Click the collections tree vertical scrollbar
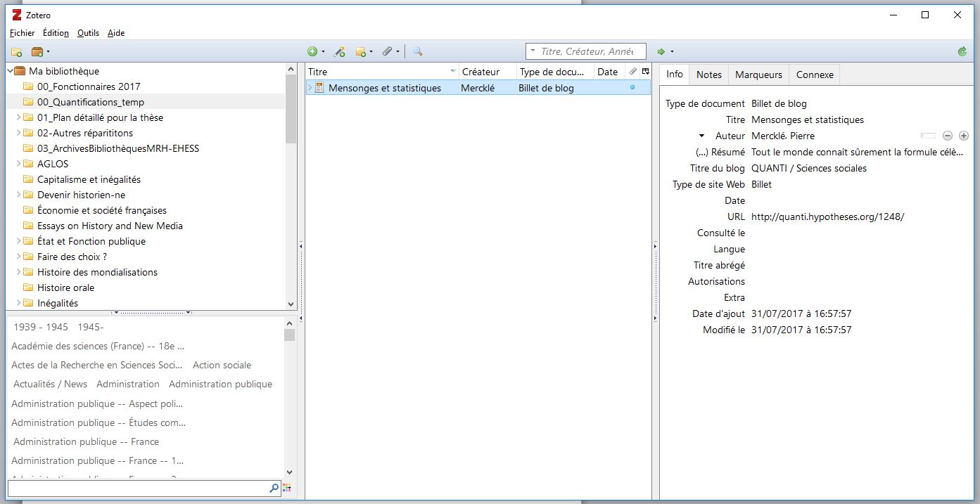 [291, 187]
